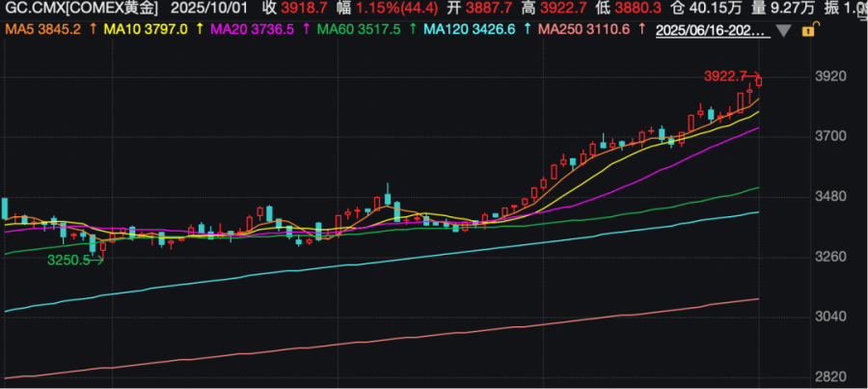Click the 2025/06/16 date range link
The height and width of the screenshot is (389, 868).
point(712,30)
